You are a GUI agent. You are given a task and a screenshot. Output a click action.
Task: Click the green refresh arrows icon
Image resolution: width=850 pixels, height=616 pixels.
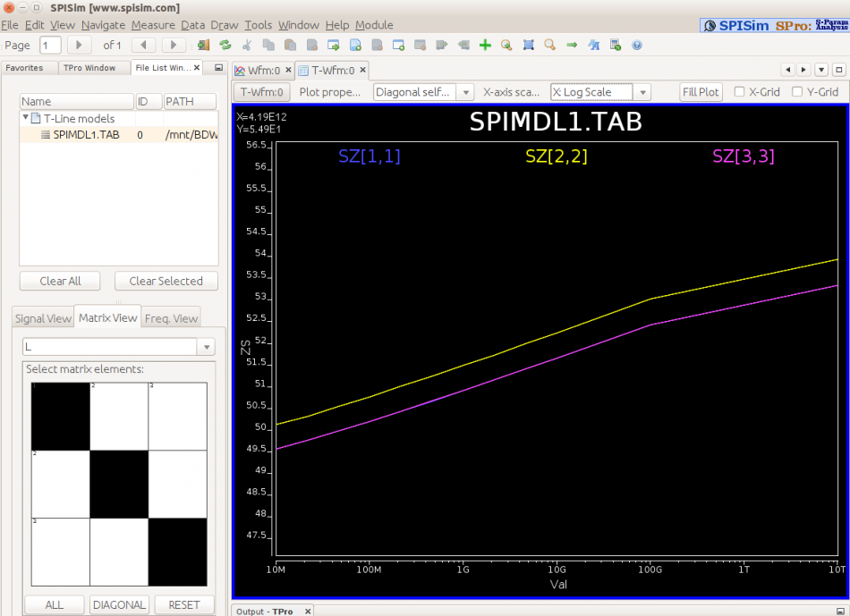(x=225, y=45)
